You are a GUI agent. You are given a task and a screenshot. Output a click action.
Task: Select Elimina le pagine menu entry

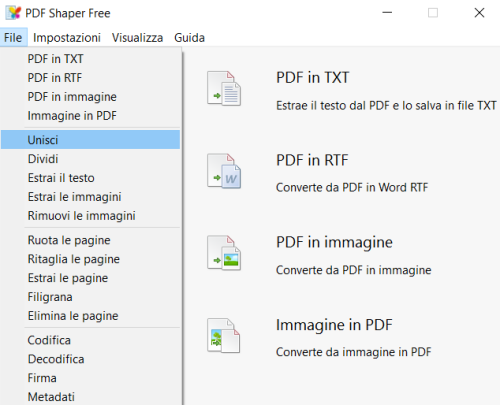90,316
